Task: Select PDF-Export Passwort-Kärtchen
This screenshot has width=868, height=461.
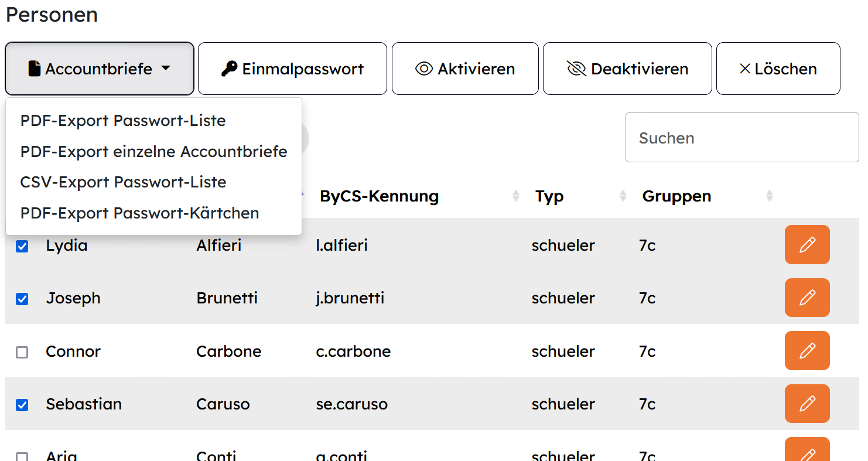Action: [x=139, y=213]
